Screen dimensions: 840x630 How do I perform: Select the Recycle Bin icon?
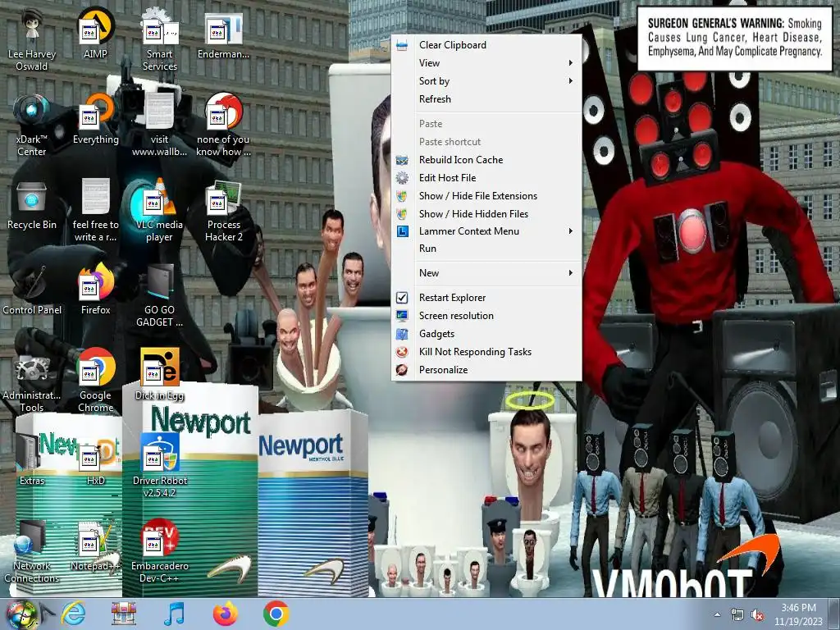(32, 204)
